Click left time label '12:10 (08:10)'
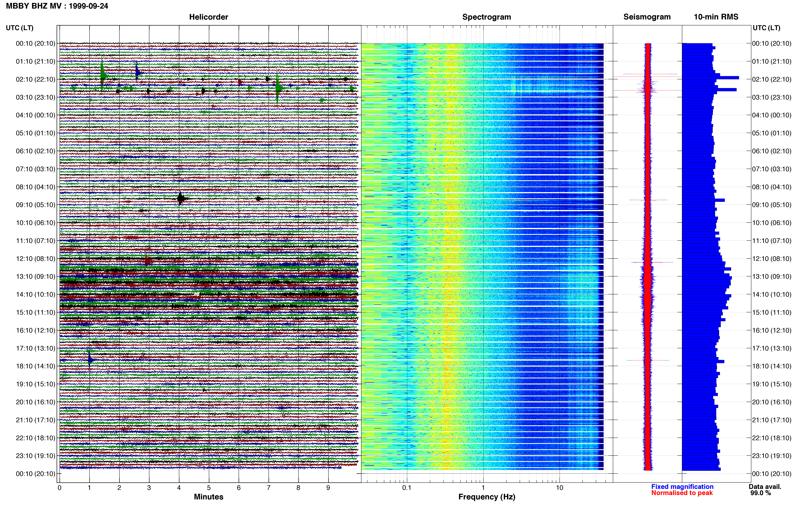Viewport: 812px width, 508px height. (36, 259)
